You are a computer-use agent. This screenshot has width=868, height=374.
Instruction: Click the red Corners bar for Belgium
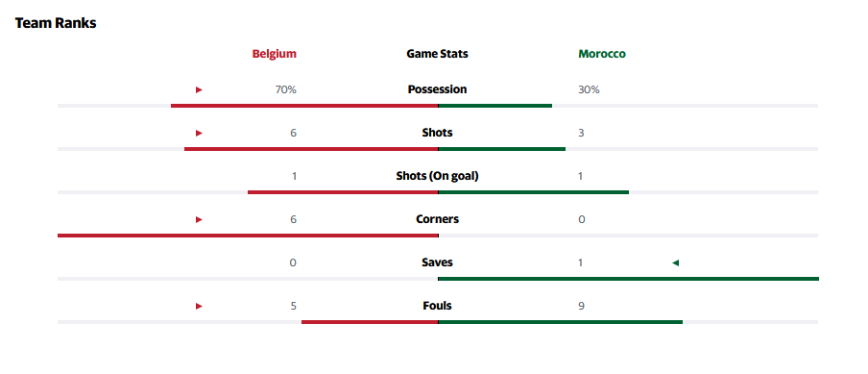click(248, 236)
